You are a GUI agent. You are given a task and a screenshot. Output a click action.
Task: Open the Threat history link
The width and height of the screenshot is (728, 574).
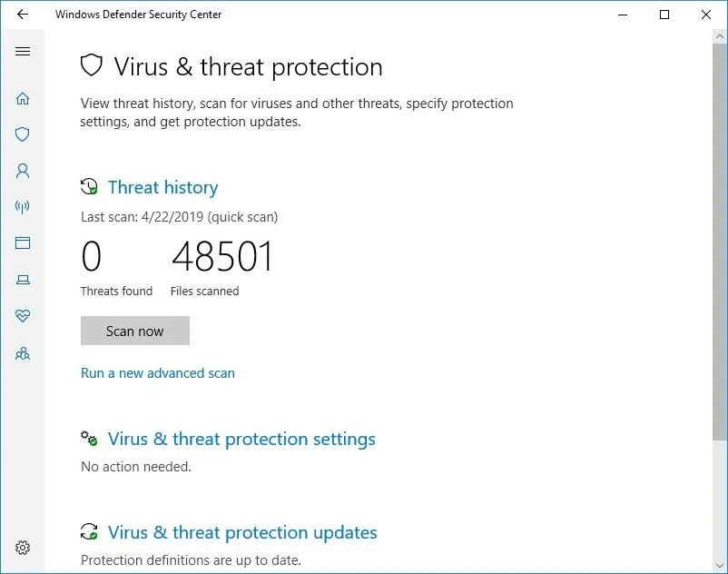pyautogui.click(x=163, y=188)
